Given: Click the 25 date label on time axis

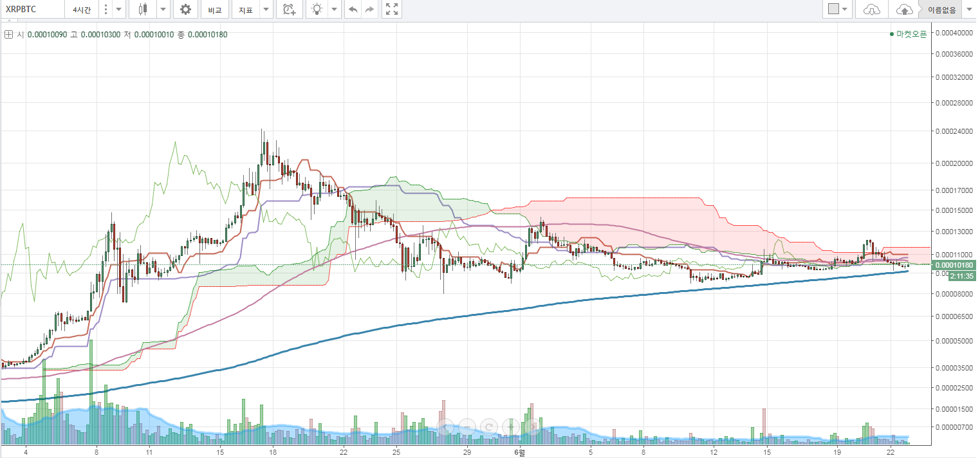Looking at the screenshot, I should pos(396,452).
